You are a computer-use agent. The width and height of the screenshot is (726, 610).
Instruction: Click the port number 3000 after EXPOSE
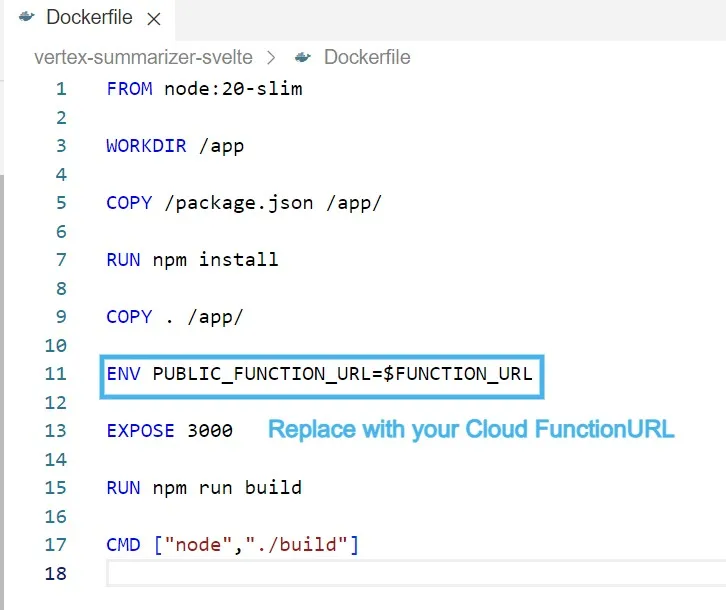point(210,431)
